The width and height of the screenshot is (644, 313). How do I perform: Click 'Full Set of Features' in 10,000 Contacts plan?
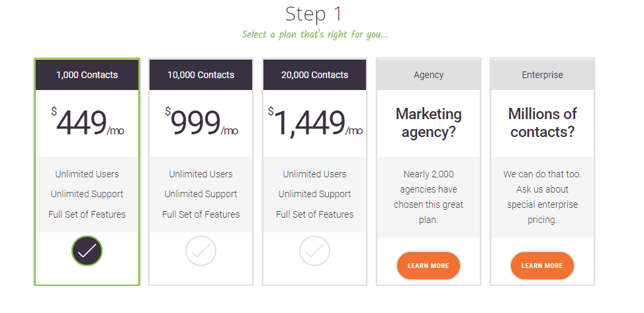(201, 214)
